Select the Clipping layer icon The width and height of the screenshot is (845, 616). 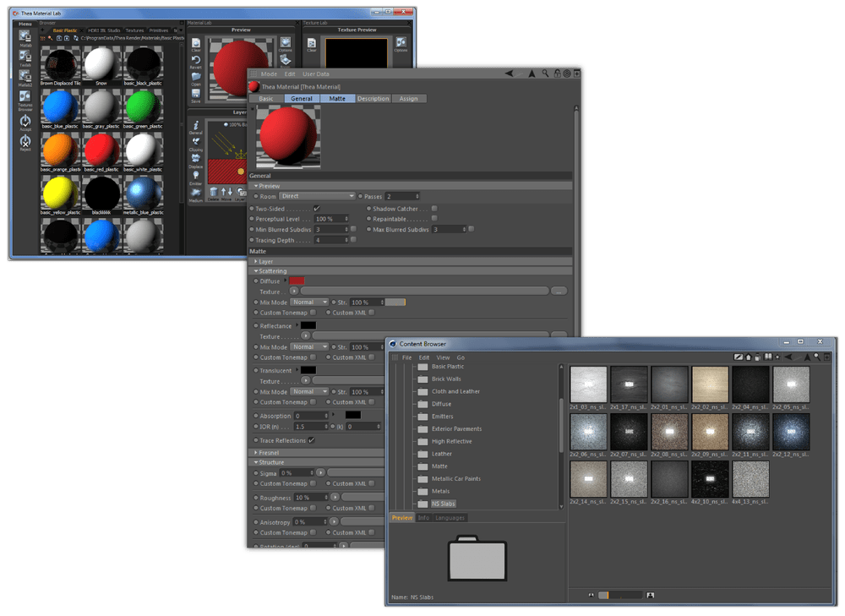[x=196, y=142]
